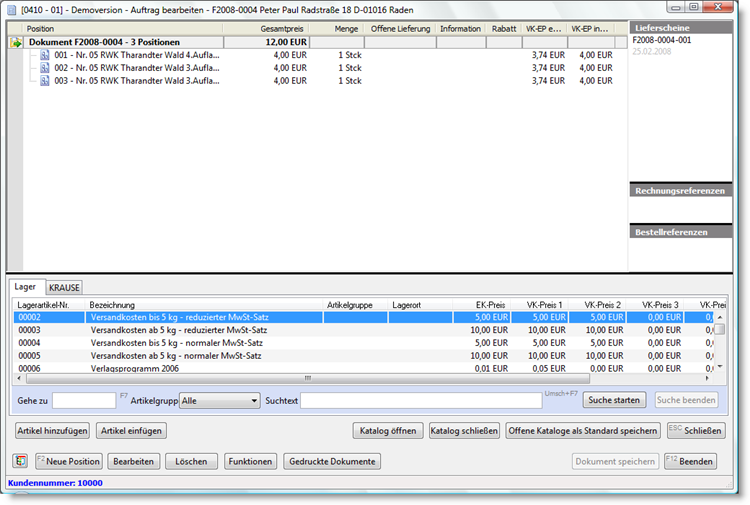Click in the Suchtext search field
Screen dimensions: 750x505
click(x=438, y=400)
